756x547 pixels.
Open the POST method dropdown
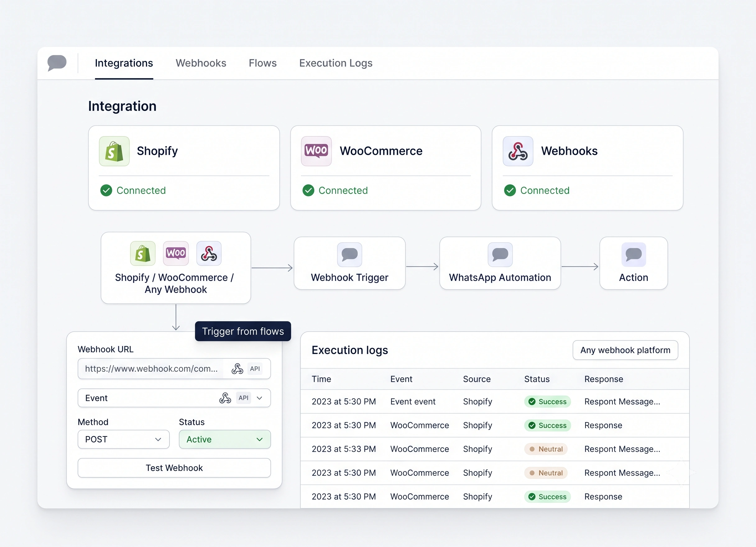click(x=124, y=439)
